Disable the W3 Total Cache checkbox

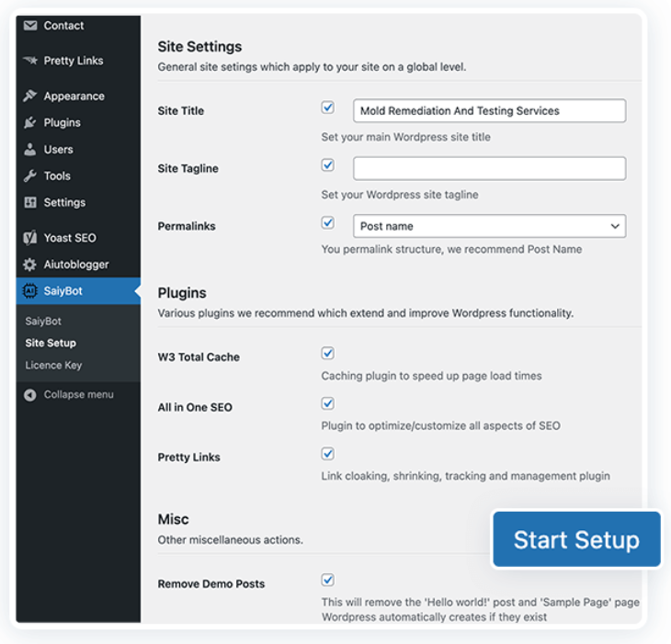coord(328,353)
